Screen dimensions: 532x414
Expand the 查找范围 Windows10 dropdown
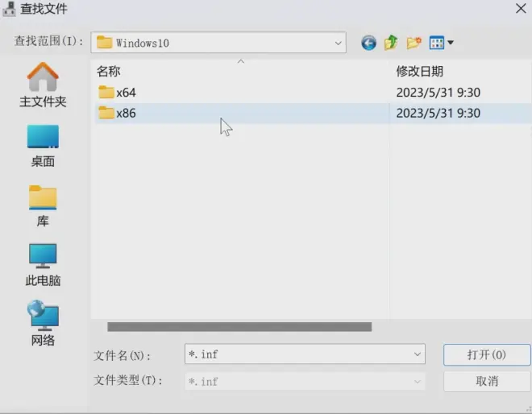338,43
